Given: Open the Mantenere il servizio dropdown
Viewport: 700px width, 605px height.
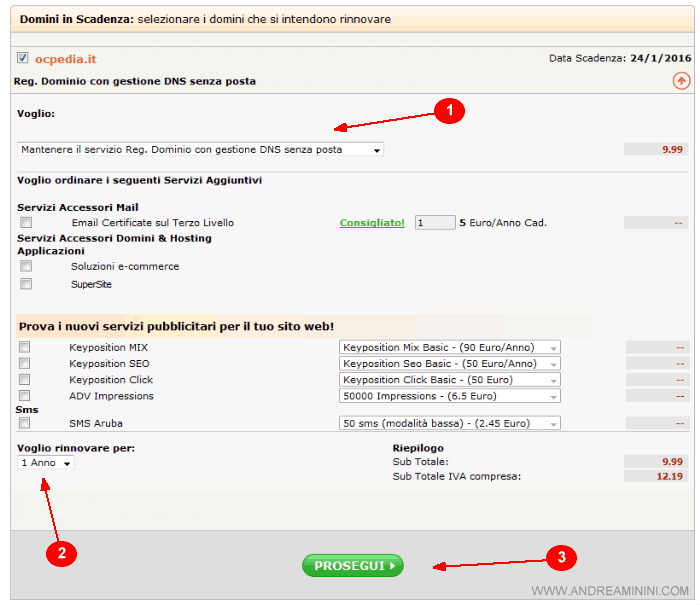Looking at the screenshot, I should [x=201, y=150].
